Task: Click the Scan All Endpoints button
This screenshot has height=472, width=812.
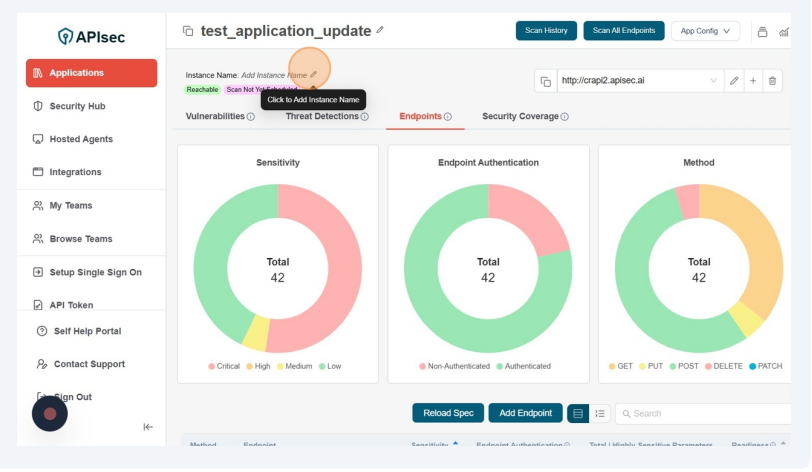Action: pos(623,31)
